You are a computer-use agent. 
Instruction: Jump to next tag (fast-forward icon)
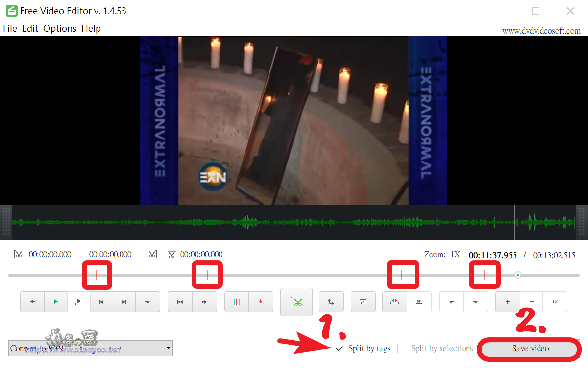click(x=204, y=302)
